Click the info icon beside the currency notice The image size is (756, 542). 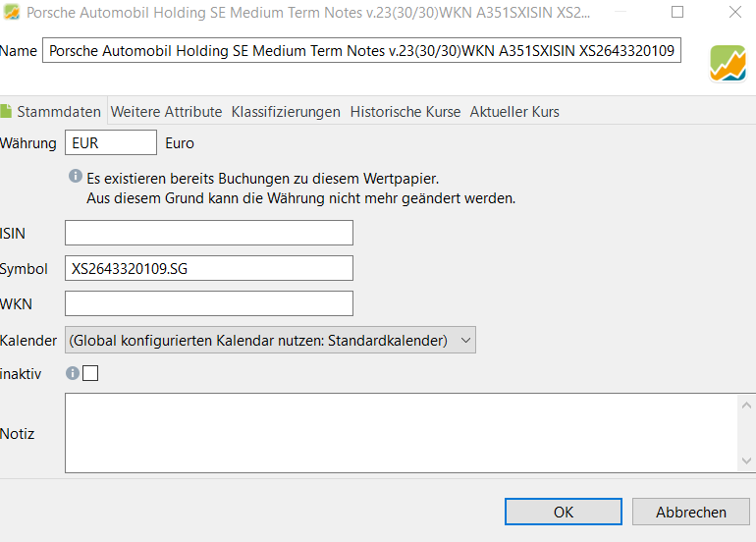click(76, 176)
